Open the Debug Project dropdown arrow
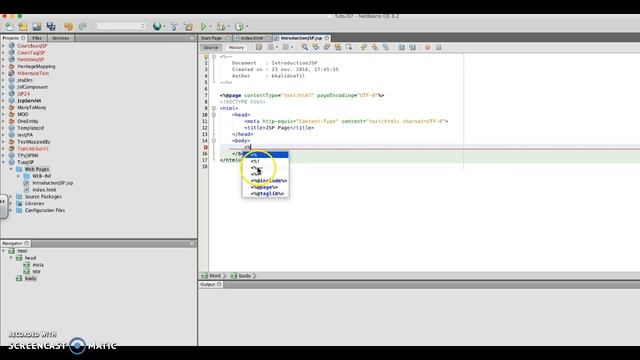 (229, 27)
